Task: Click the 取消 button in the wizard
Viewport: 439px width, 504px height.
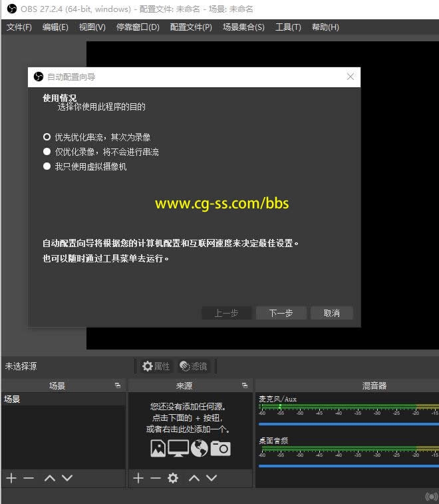Action: point(331,313)
